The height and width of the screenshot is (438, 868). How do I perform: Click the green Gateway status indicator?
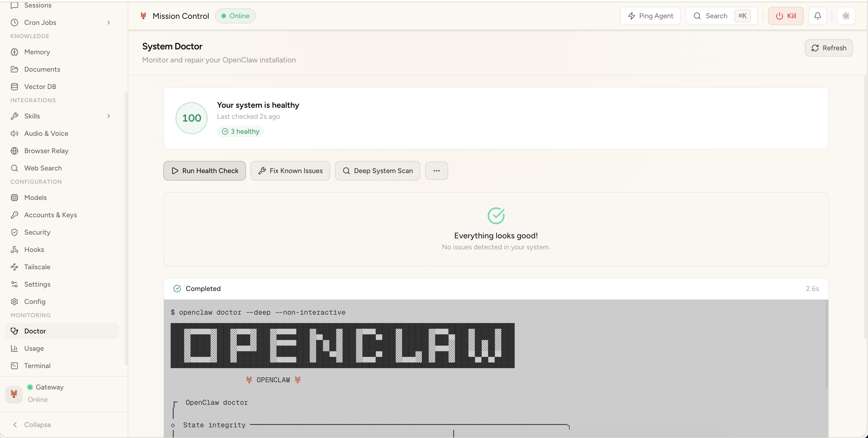click(30, 387)
